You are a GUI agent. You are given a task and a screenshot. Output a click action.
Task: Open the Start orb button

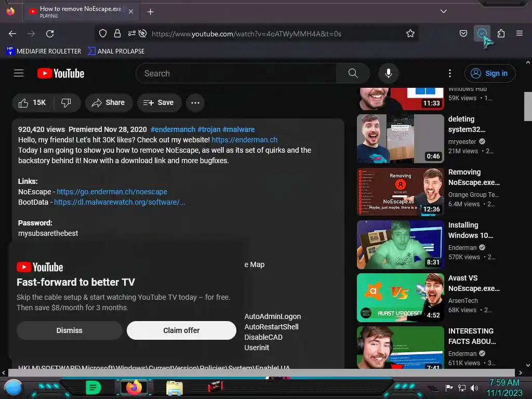coord(14,388)
